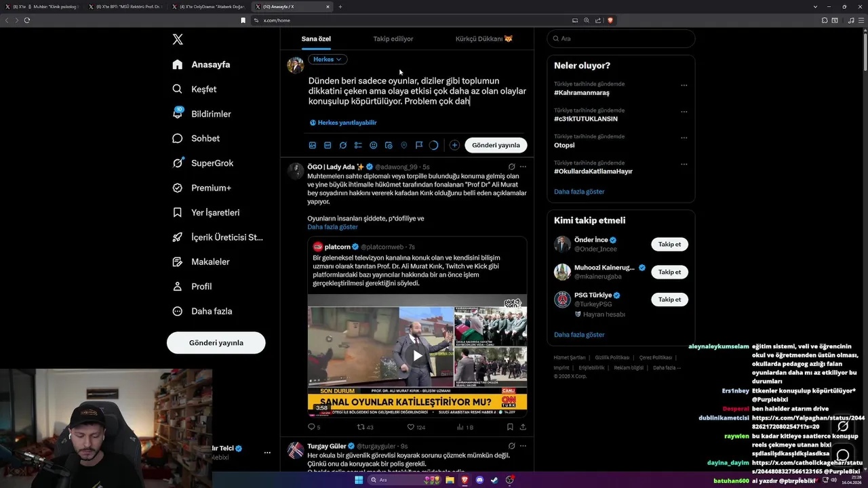Viewport: 868px width, 488px height.
Task: Reply to the Lady Ada post
Action: coord(312,427)
